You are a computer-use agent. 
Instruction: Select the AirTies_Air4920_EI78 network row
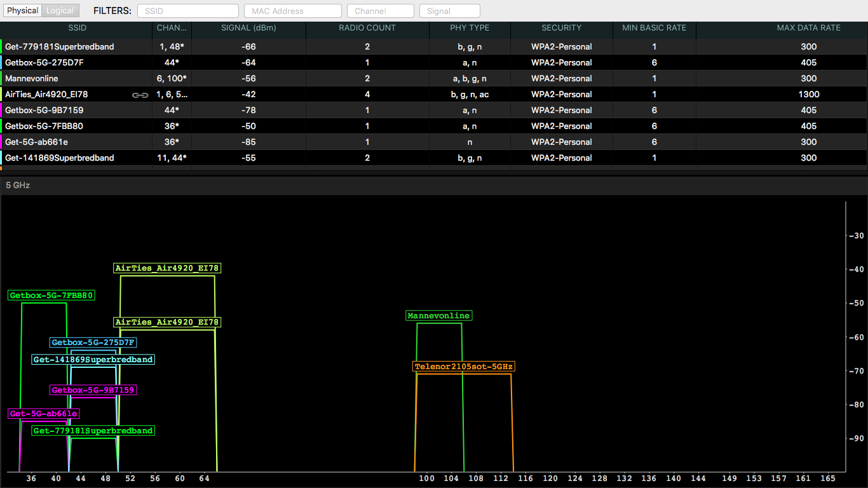click(x=434, y=94)
